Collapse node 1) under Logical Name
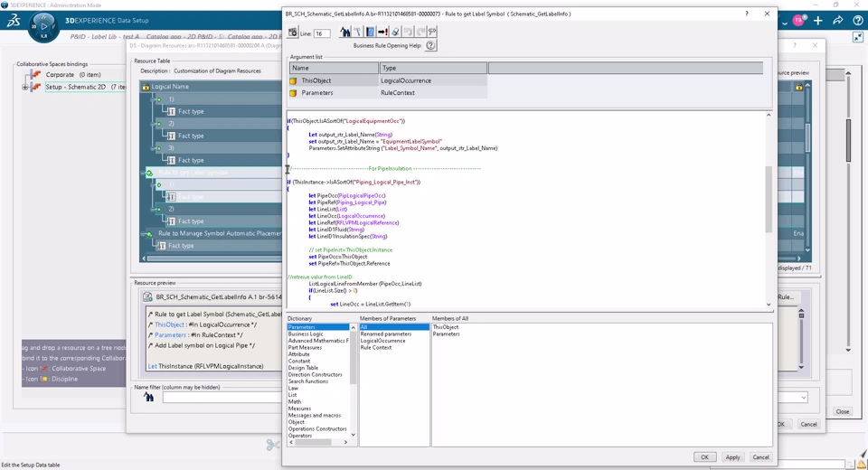Image resolution: width=868 pixels, height=470 pixels. 154,99
